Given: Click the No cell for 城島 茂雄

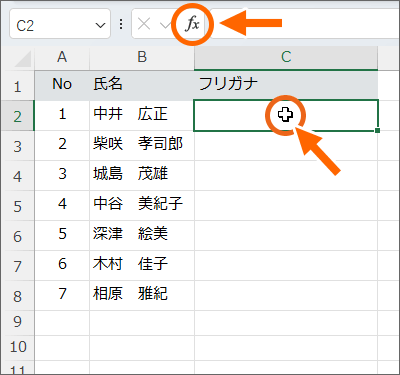Looking at the screenshot, I should 62,176.
